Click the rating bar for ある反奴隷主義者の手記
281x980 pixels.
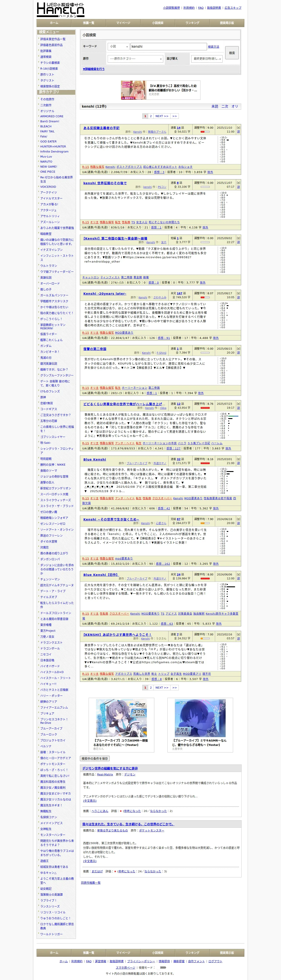tap(205, 132)
